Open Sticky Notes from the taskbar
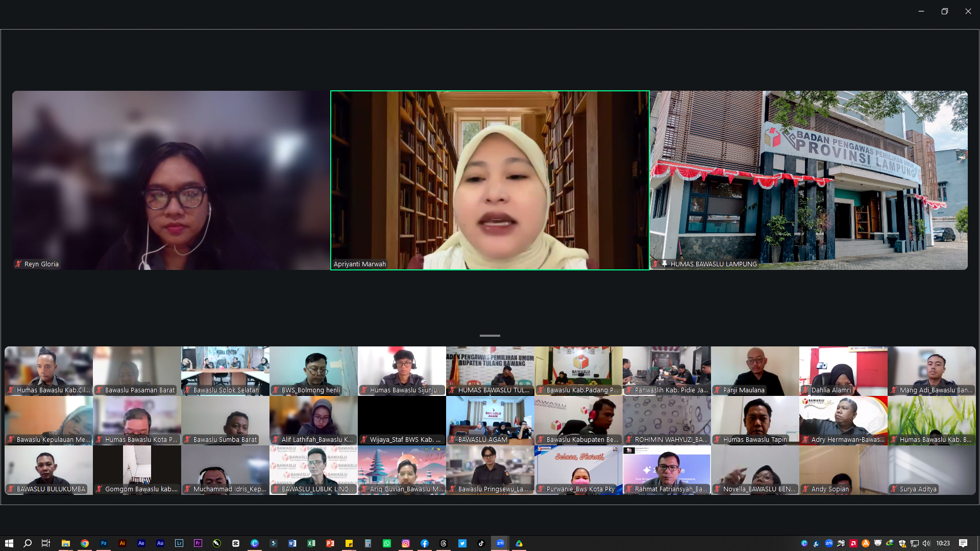 349,543
